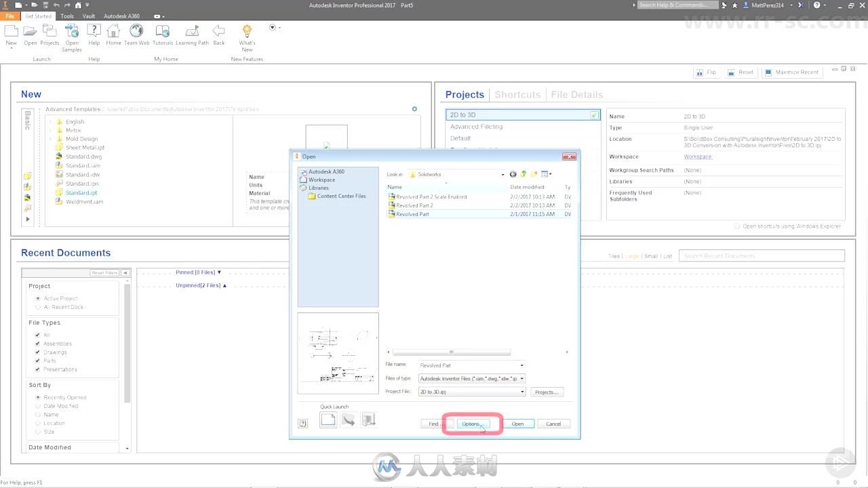Enable Open shortcuts using Windows Explorer checkbox

click(x=737, y=226)
